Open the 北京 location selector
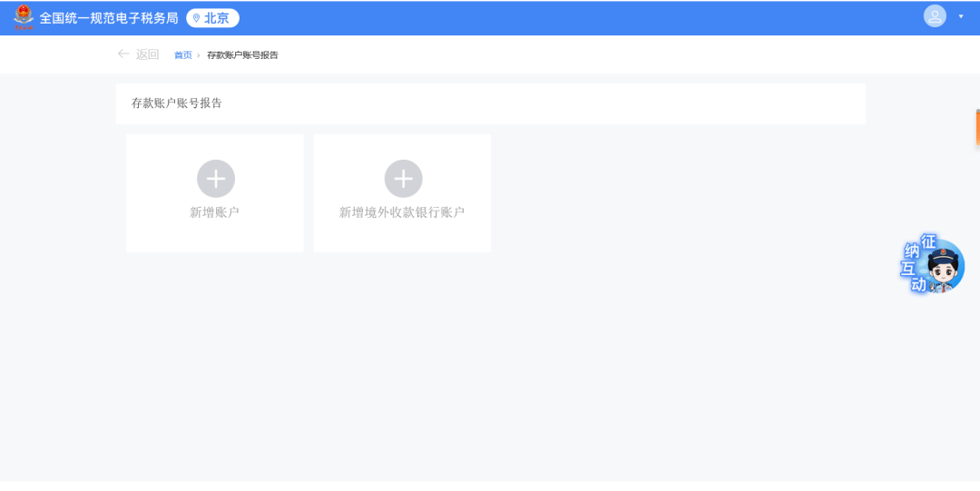The image size is (980, 491). (x=212, y=18)
